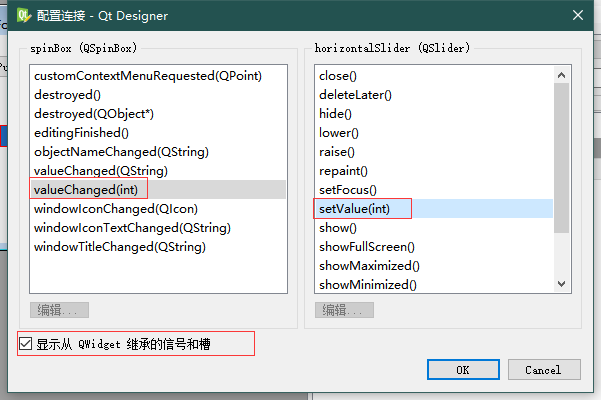Close the configure connection dialog

tap(577, 15)
